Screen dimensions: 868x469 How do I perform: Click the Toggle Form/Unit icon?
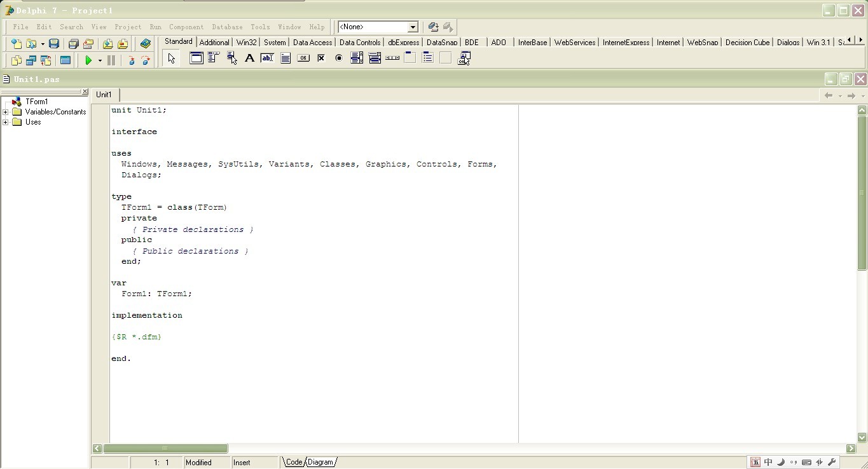click(x=46, y=60)
